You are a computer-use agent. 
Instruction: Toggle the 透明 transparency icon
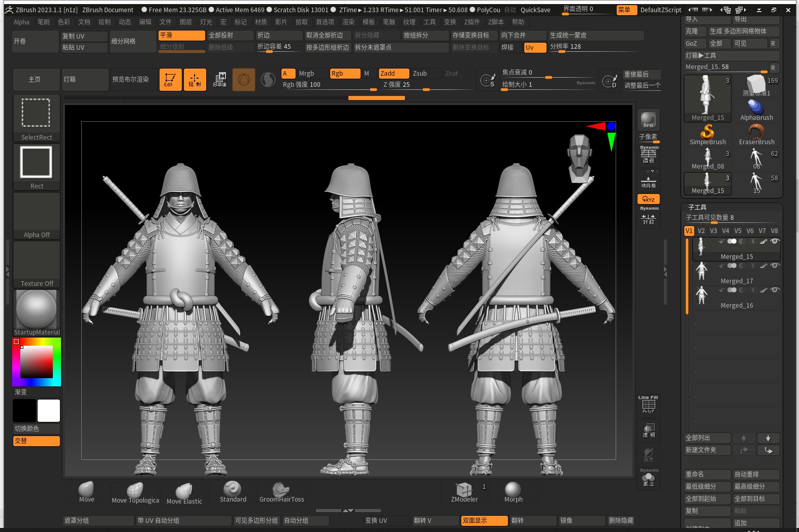(649, 430)
